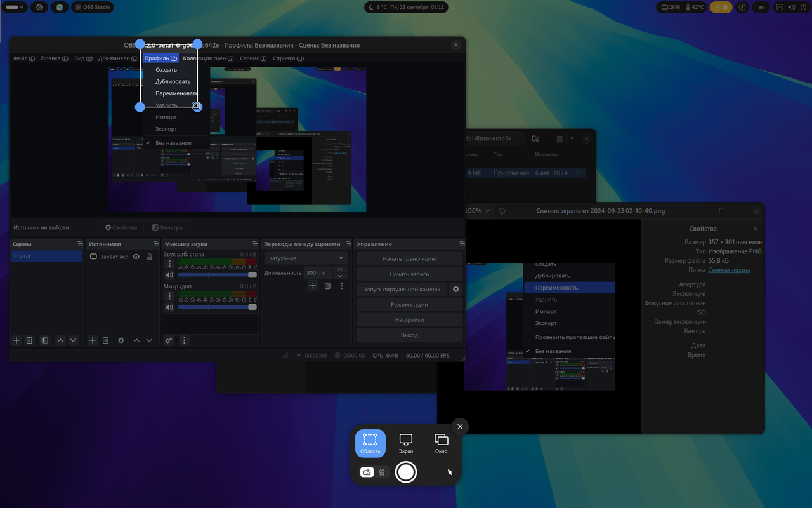Screen dimensions: 812x508
Task: Take the shot with the round shutter button
Action: point(406,472)
